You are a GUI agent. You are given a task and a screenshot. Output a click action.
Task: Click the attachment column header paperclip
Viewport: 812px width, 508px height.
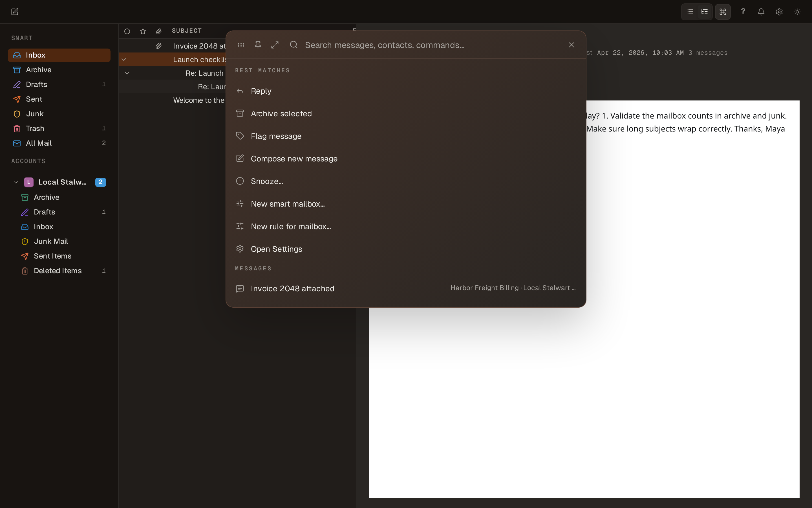(159, 31)
